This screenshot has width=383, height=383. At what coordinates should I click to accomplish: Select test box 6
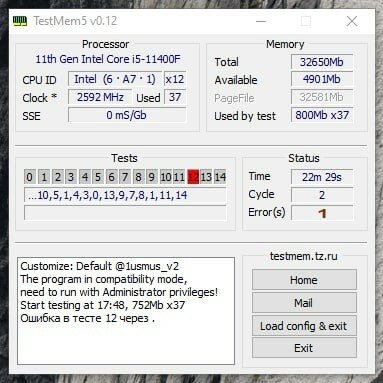coord(112,177)
